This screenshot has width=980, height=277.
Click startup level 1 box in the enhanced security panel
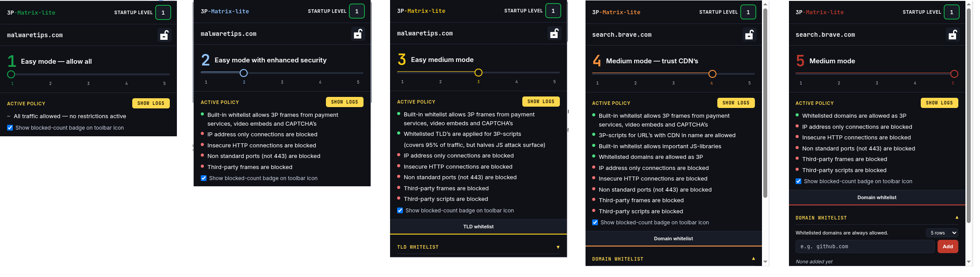point(357,11)
